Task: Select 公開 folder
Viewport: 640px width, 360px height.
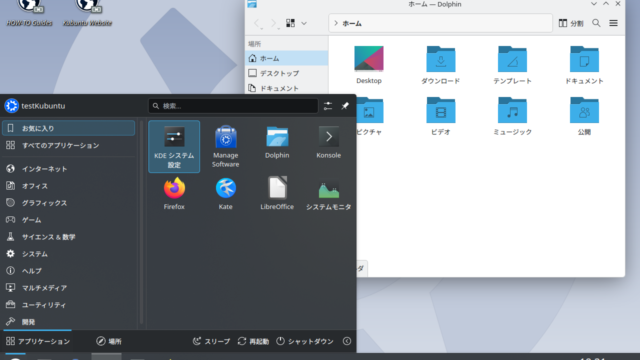Action: click(584, 116)
